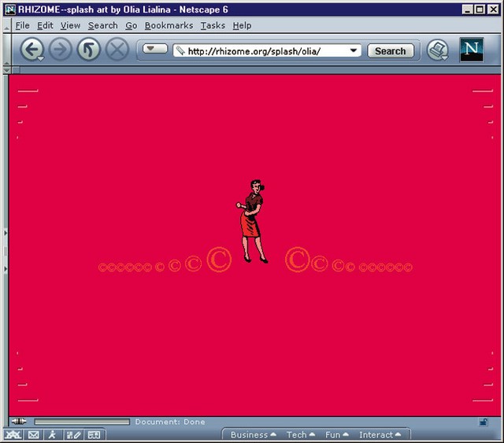The width and height of the screenshot is (504, 443).
Task: Minimize the Netscape 6 window
Action: pyautogui.click(x=468, y=9)
